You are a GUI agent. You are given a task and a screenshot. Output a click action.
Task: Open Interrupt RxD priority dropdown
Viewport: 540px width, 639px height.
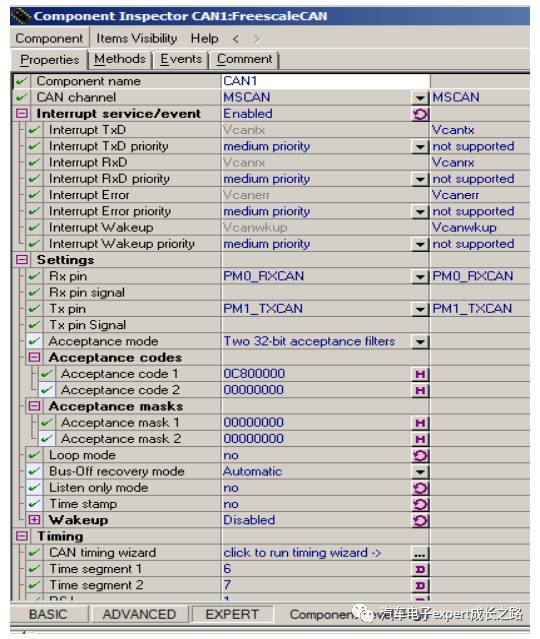[420, 179]
